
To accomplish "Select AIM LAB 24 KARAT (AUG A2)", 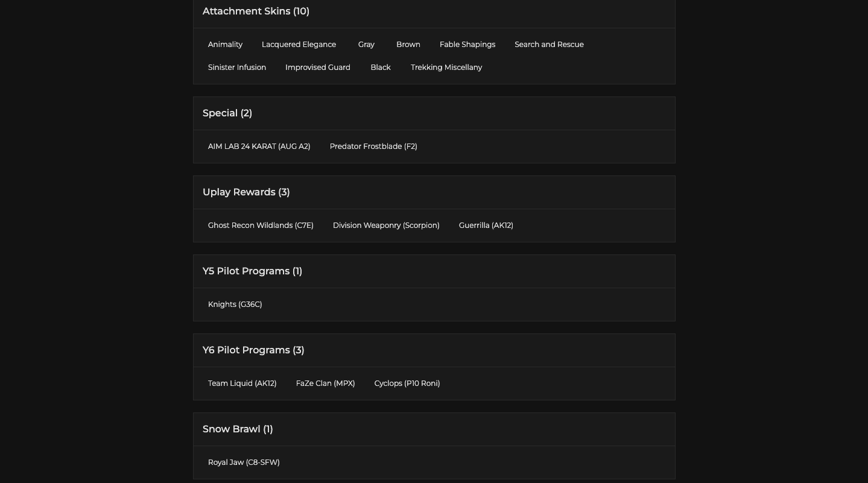I will pos(259,147).
